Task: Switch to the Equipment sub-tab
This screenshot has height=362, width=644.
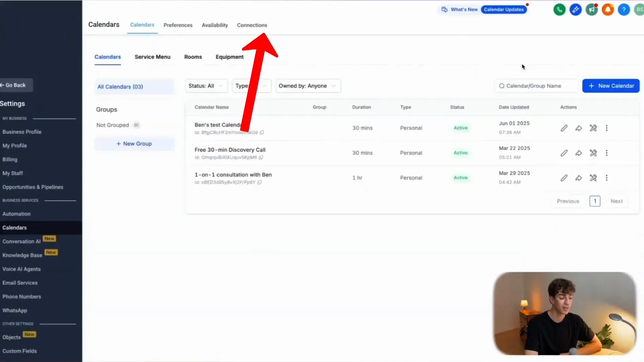Action: click(x=229, y=57)
